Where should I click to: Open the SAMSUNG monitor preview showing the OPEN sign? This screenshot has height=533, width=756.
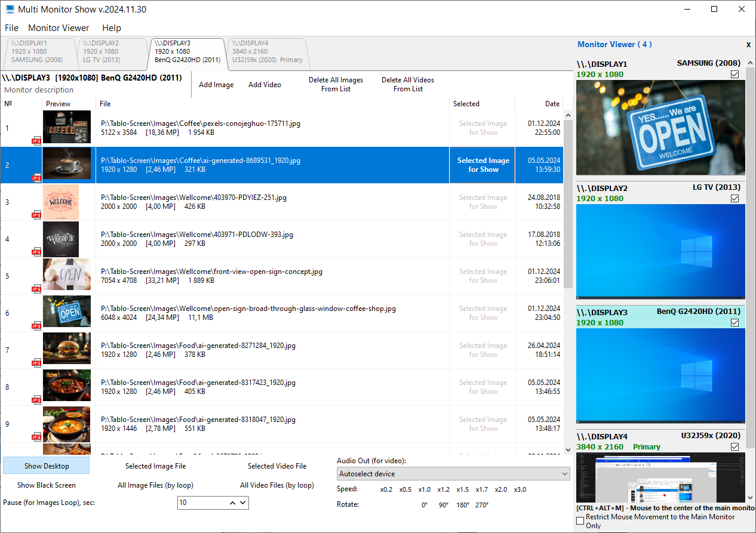coord(660,127)
